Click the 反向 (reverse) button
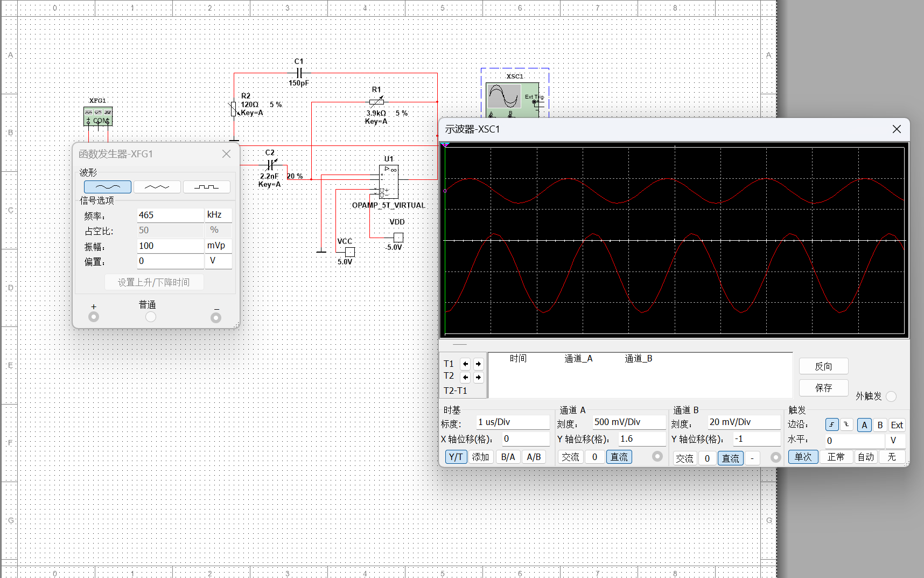Image resolution: width=924 pixels, height=578 pixels. pyautogui.click(x=824, y=366)
